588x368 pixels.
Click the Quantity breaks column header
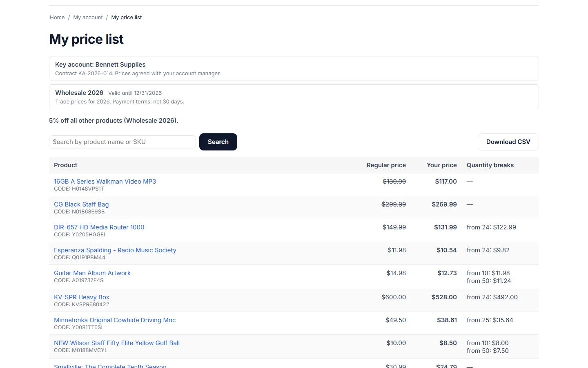click(490, 165)
